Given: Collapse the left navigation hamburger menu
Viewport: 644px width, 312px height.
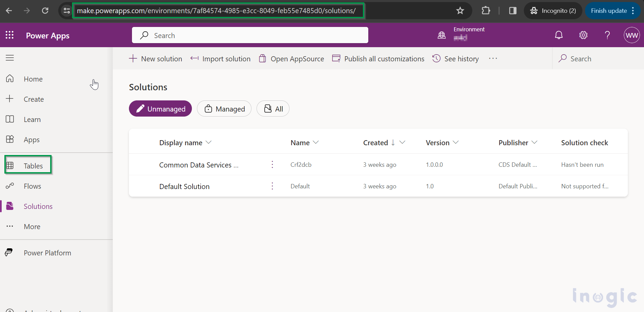Looking at the screenshot, I should (10, 58).
